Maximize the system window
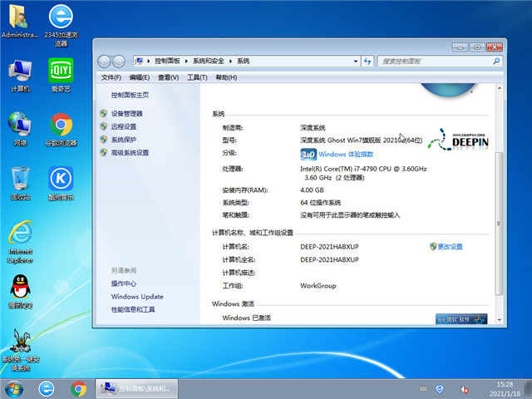 pyautogui.click(x=477, y=47)
